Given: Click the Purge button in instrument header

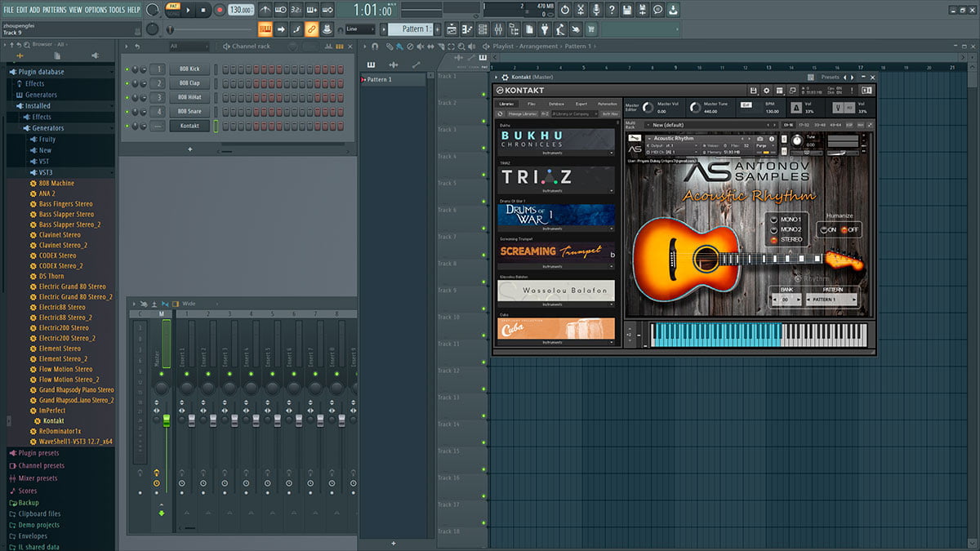Looking at the screenshot, I should (x=762, y=145).
